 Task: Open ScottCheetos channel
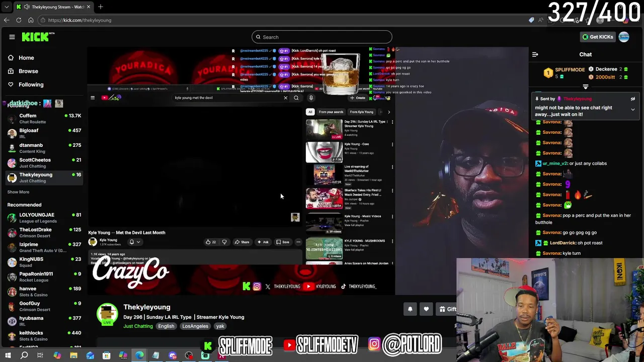44,163
